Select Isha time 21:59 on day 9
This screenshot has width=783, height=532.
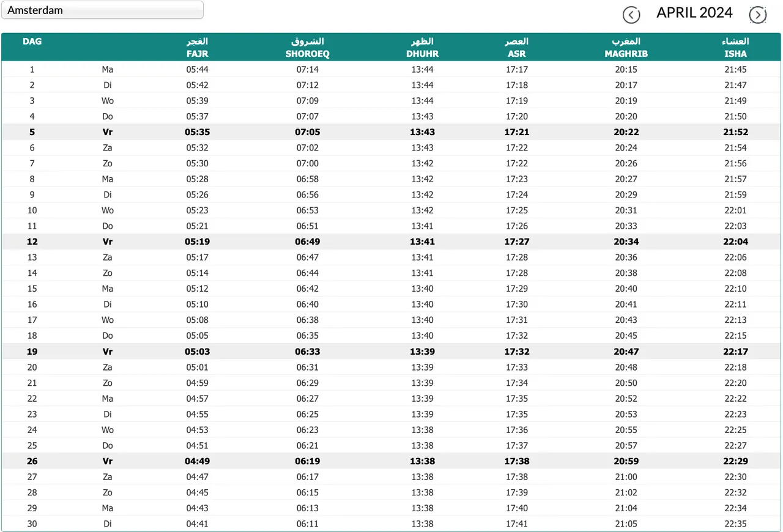(x=736, y=194)
